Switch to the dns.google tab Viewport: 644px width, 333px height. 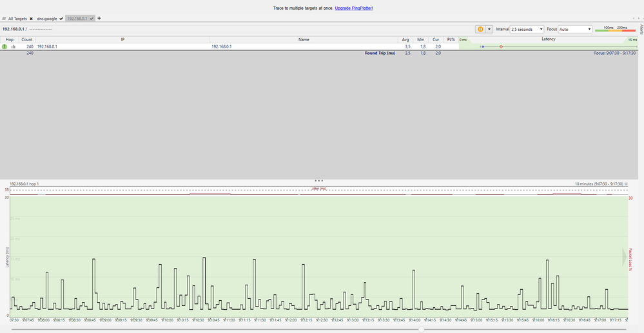[x=49, y=19]
